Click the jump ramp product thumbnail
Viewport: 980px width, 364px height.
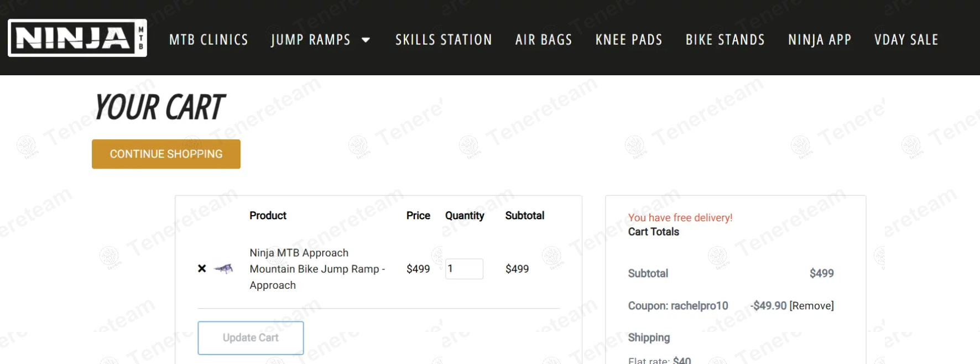tap(224, 269)
